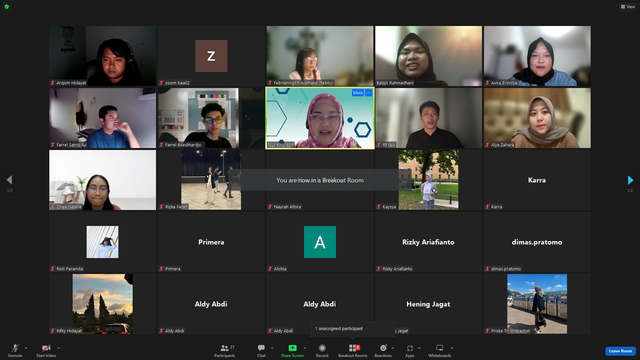Select the zoom baa02 tile with Z avatar
The image size is (640, 360).
point(211,56)
